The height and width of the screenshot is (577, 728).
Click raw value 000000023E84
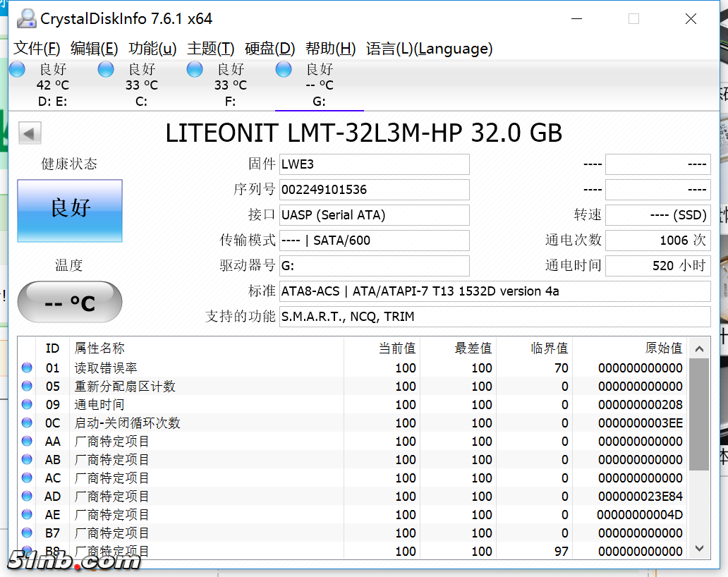[641, 496]
